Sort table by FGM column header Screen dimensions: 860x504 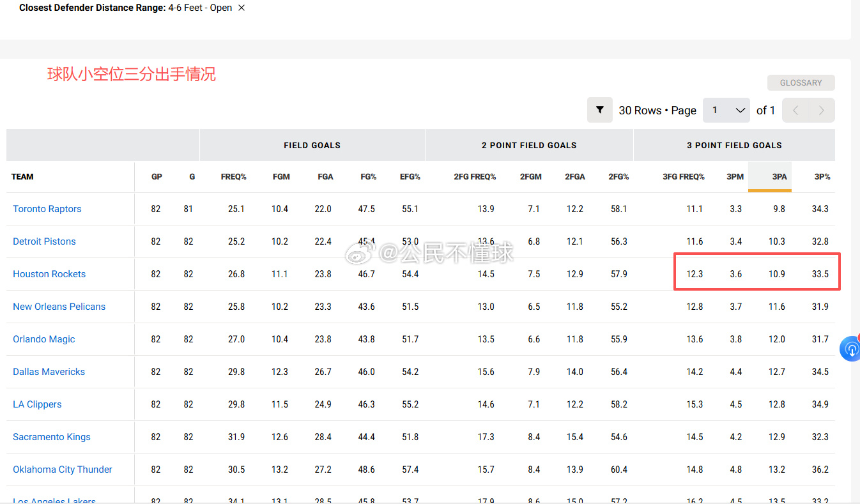click(x=281, y=177)
